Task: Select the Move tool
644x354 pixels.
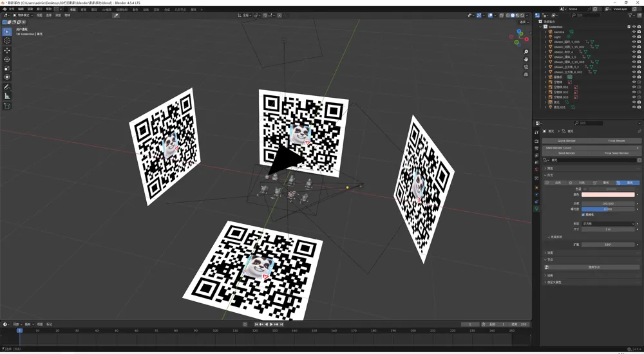Action: (7, 50)
